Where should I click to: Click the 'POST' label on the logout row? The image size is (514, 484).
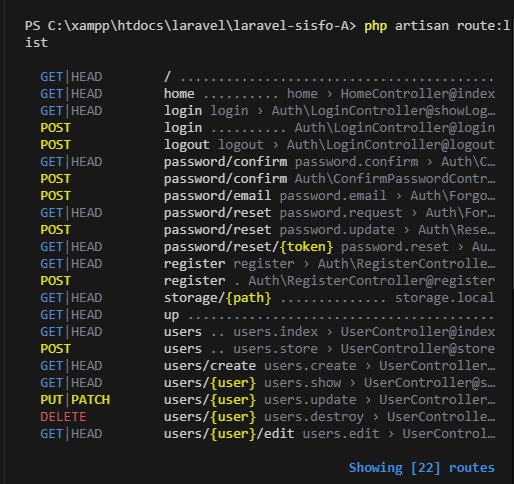(x=55, y=145)
